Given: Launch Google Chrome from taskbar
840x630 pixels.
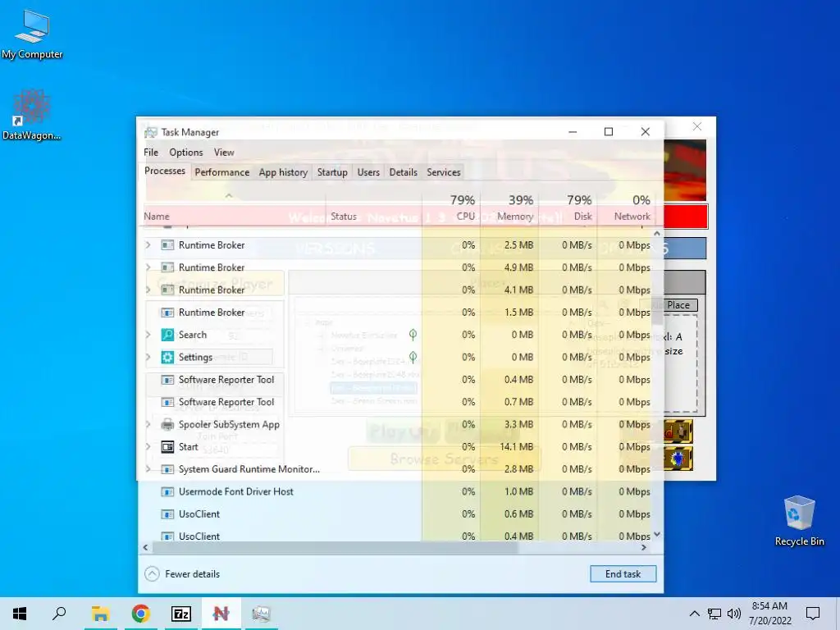Looking at the screenshot, I should coord(140,614).
